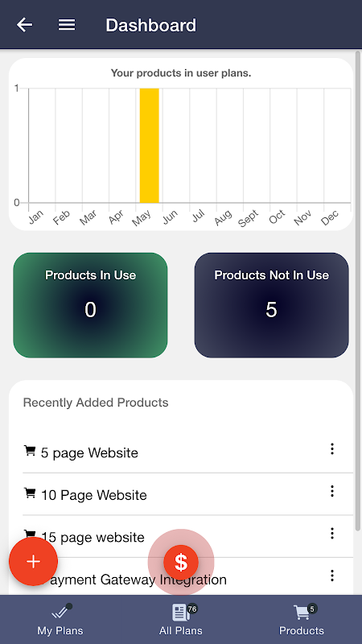Open My Plans checkmark tab
Image resolution: width=362 pixels, height=644 pixels.
point(60,619)
